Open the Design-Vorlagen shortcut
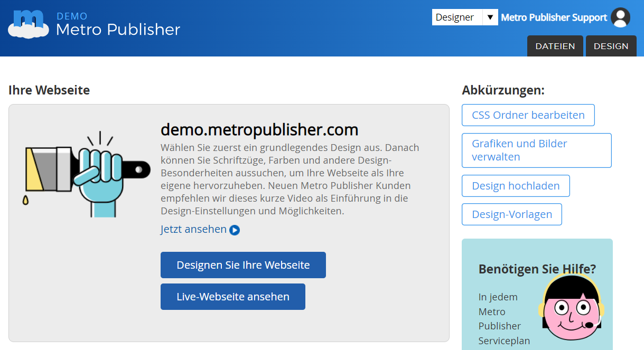Screen dimensions: 644x350 coord(512,214)
